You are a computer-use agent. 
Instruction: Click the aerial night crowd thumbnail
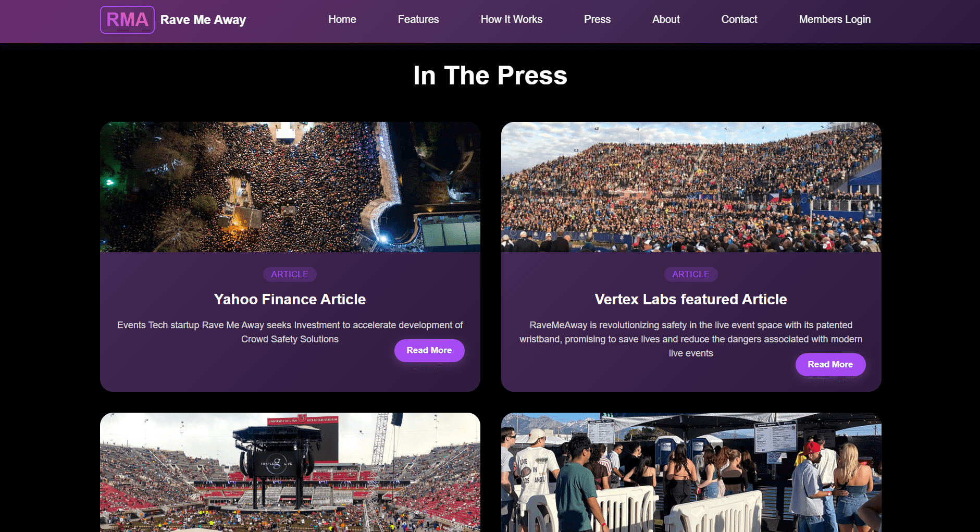click(290, 187)
